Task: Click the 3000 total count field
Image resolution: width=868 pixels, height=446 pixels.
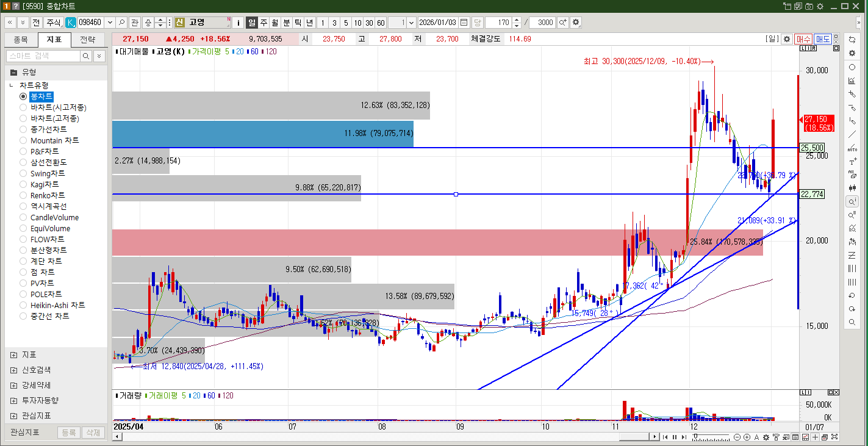Action: 542,23
